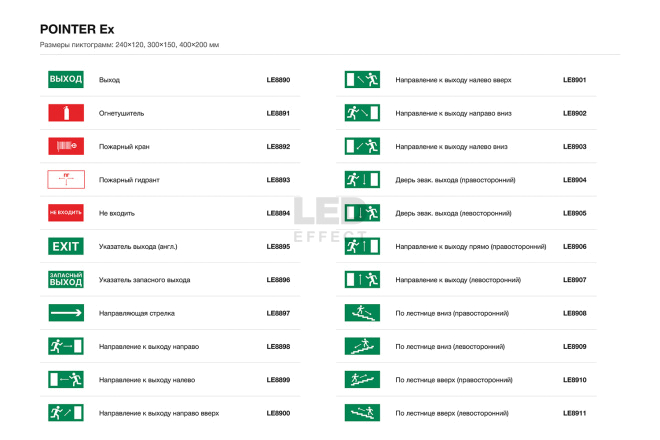660x440 pixels.
Task: Select the green guiding arrow pictogram
Action: coord(66,312)
